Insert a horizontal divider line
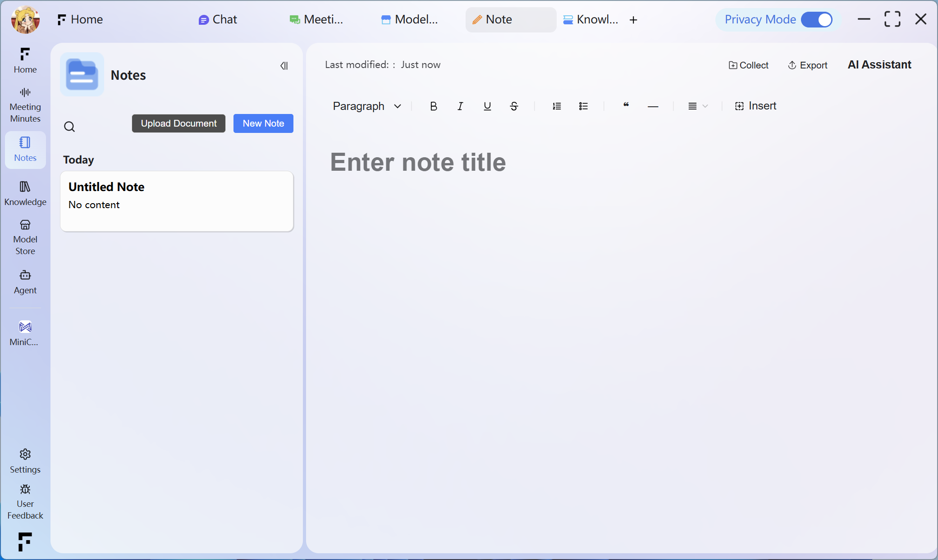The width and height of the screenshot is (938, 560). click(653, 106)
